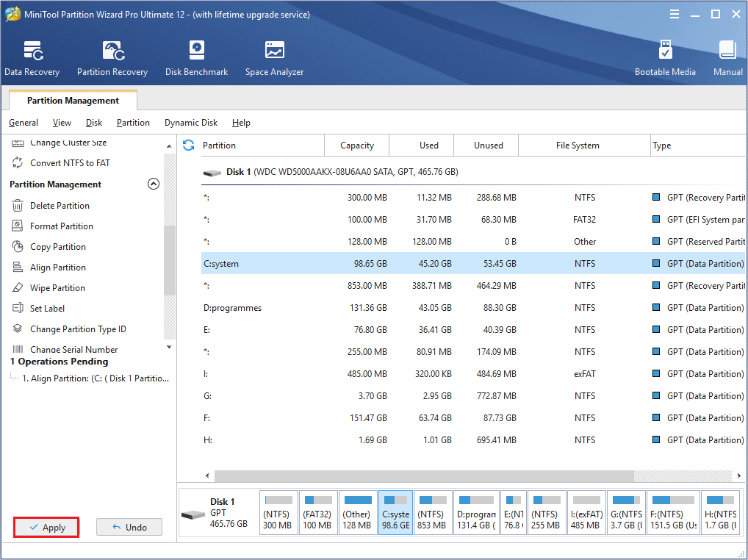Click the Format Partition option
This screenshot has height=560, width=748.
[x=62, y=226]
